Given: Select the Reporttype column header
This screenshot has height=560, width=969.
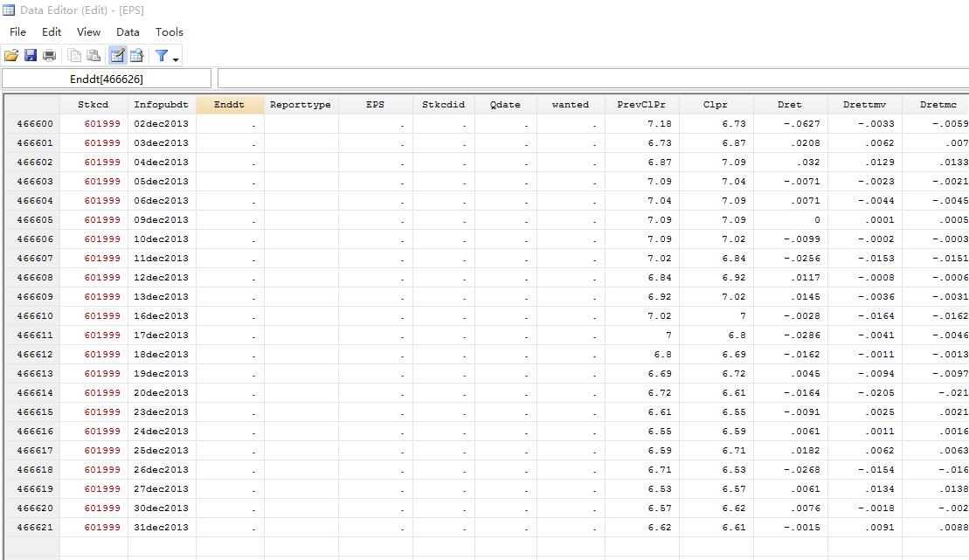Looking at the screenshot, I should click(x=301, y=105).
